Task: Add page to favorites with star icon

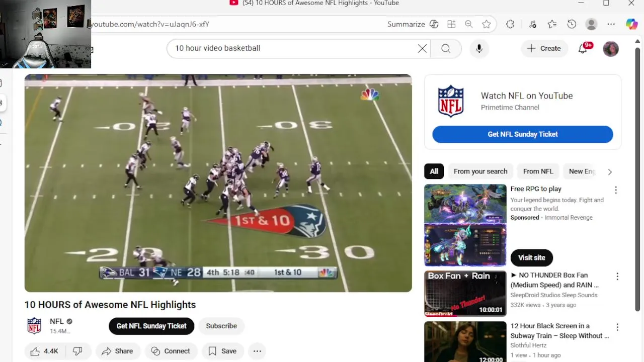Action: coord(486,24)
